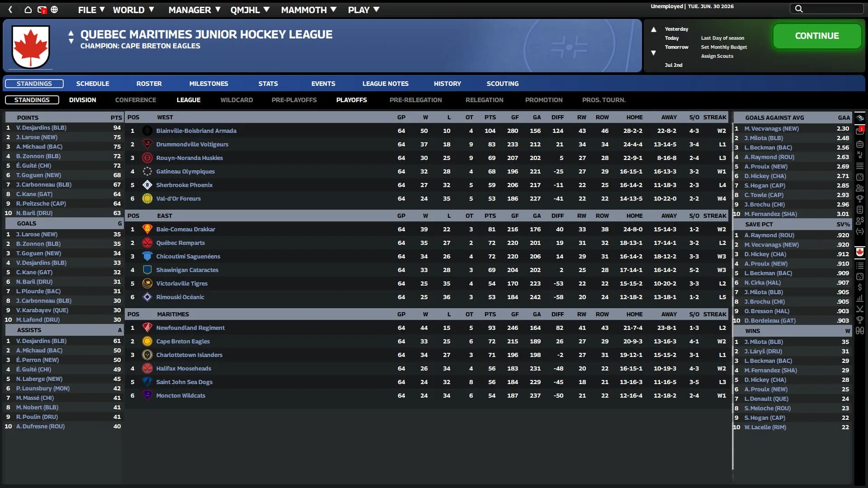This screenshot has width=868, height=488.
Task: Open Cape Breton Eagles team link
Action: [183, 341]
